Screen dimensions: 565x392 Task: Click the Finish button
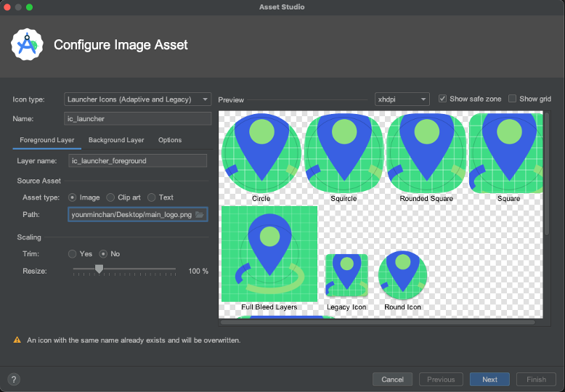[x=536, y=380]
